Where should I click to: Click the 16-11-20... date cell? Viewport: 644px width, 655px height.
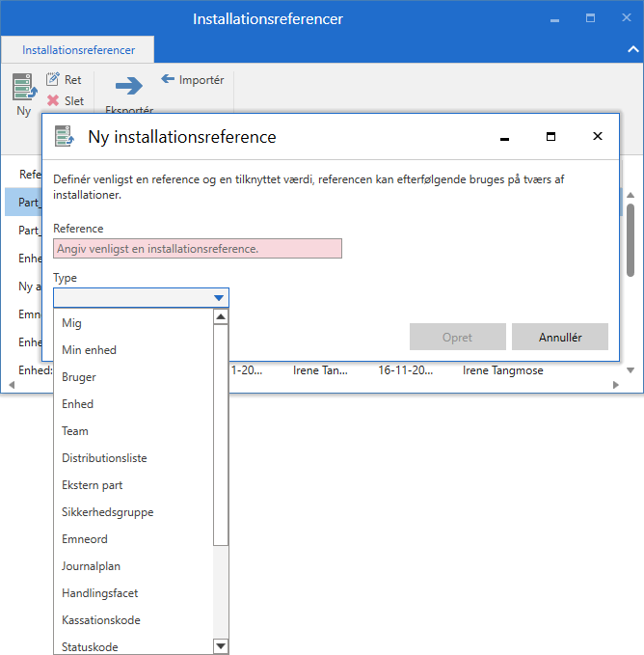point(405,370)
